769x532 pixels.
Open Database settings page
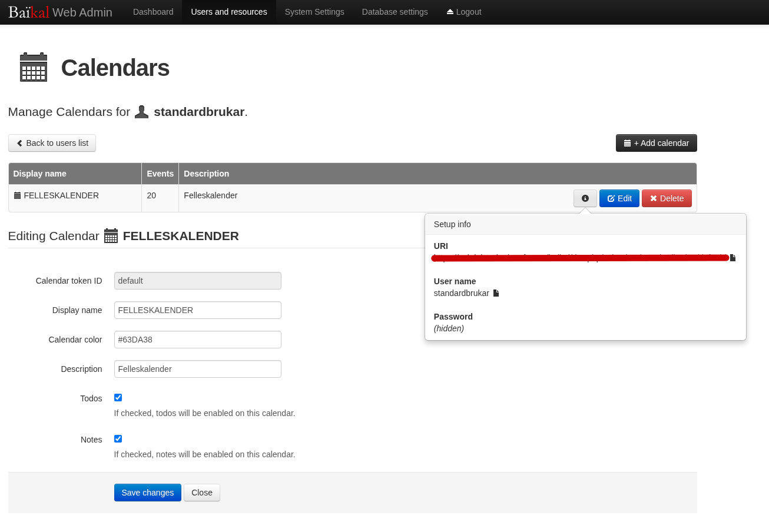(395, 12)
